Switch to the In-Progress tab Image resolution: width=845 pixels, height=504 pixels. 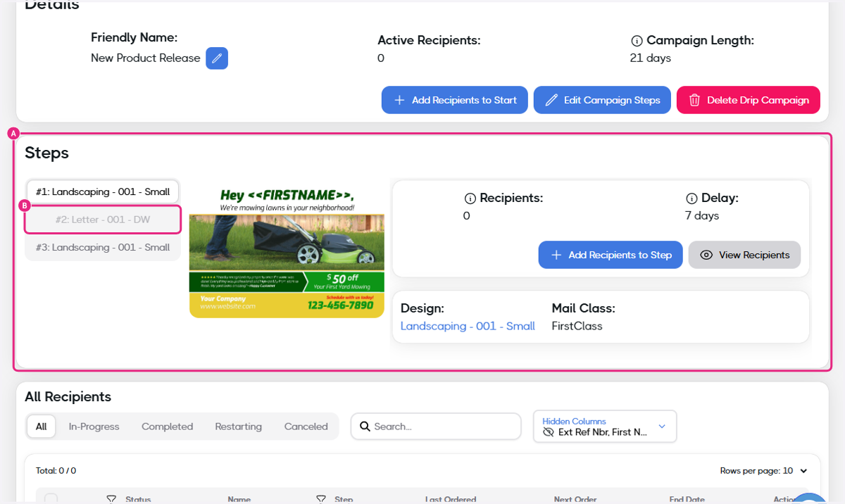94,427
